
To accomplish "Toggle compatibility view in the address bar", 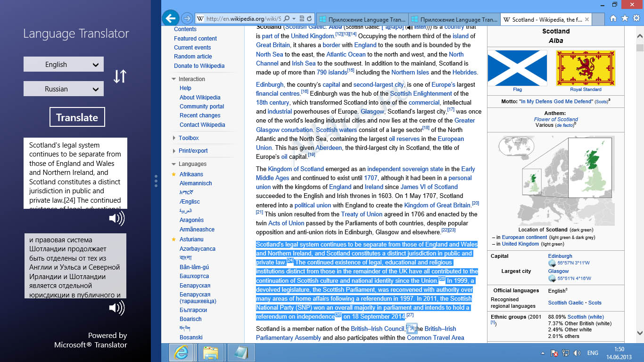I will tap(302, 19).
